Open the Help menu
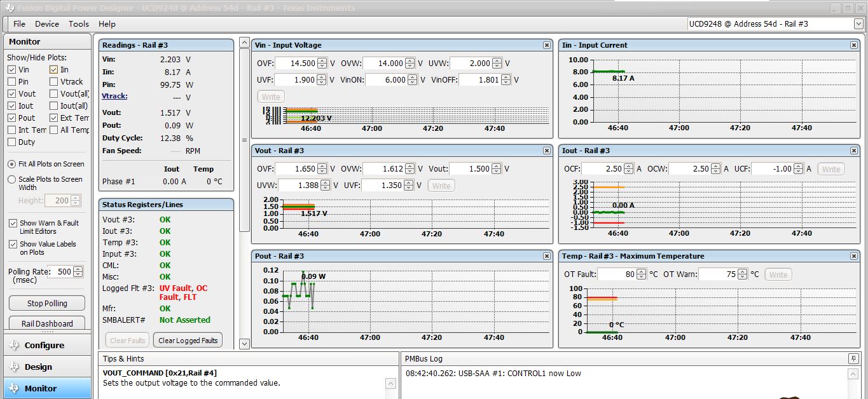The image size is (868, 399). tap(107, 24)
